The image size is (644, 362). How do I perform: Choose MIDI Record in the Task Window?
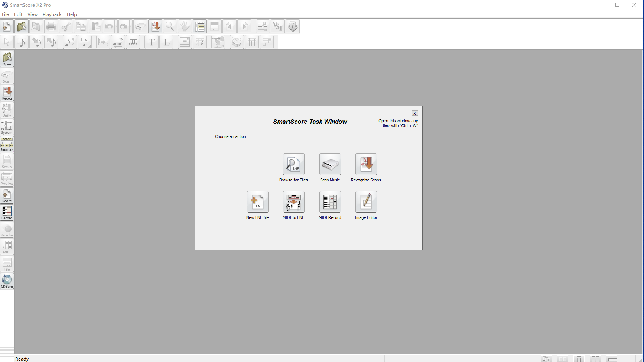coord(330,202)
